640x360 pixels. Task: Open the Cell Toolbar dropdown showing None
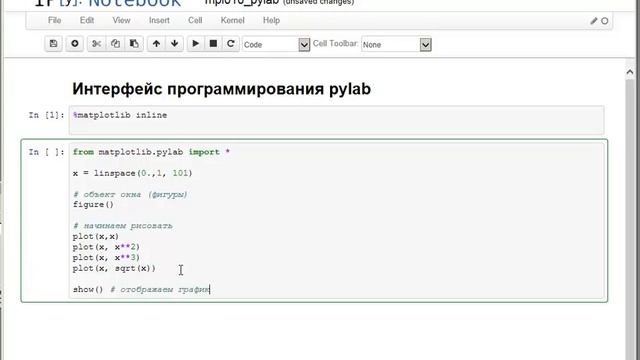point(396,44)
